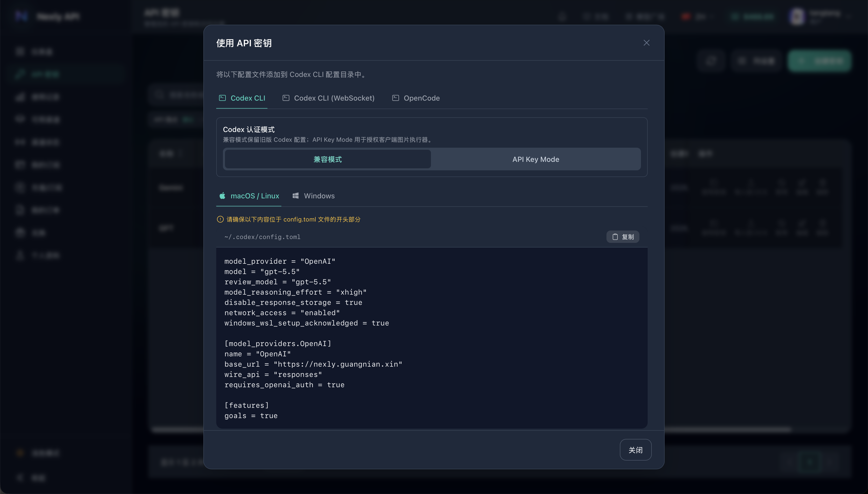Image resolution: width=868 pixels, height=494 pixels.
Task: Click the 关闭 close button
Action: (x=636, y=450)
